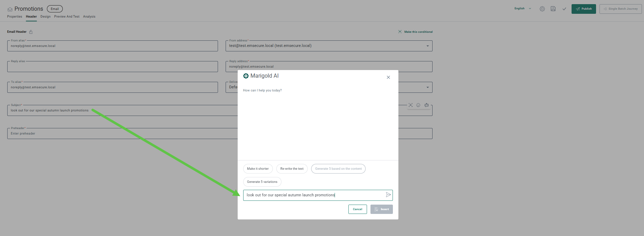Click the personalization icon on subject field
This screenshot has width=644, height=236.
point(410,105)
